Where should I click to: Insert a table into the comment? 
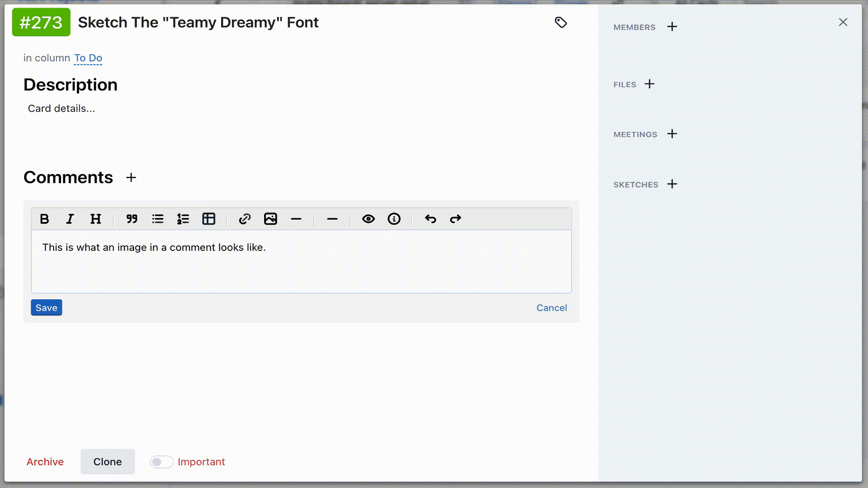tap(209, 219)
